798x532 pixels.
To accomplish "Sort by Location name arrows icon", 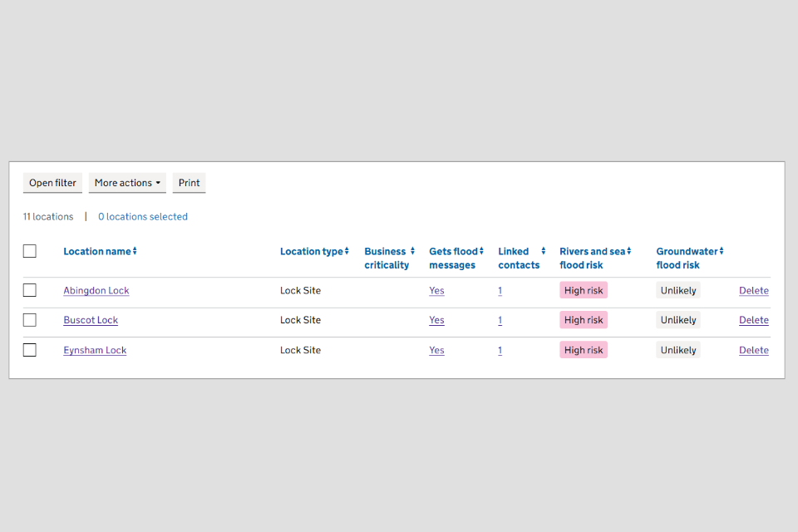I will (x=135, y=251).
